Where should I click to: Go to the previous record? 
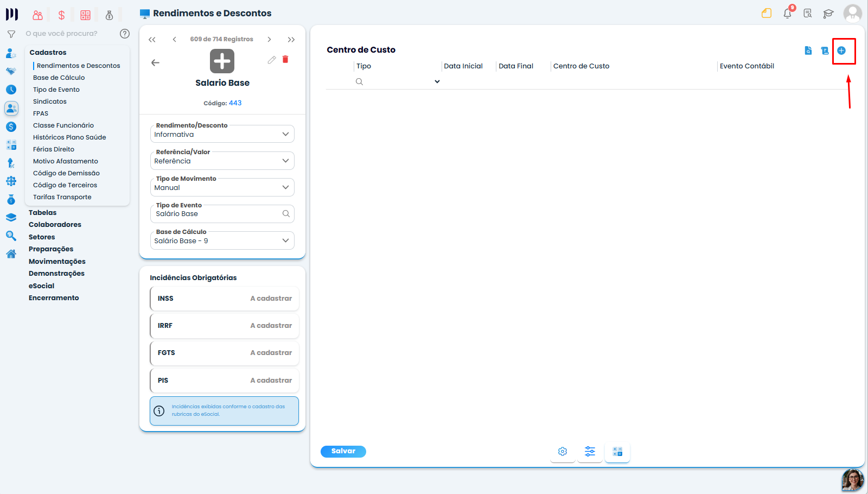(174, 39)
